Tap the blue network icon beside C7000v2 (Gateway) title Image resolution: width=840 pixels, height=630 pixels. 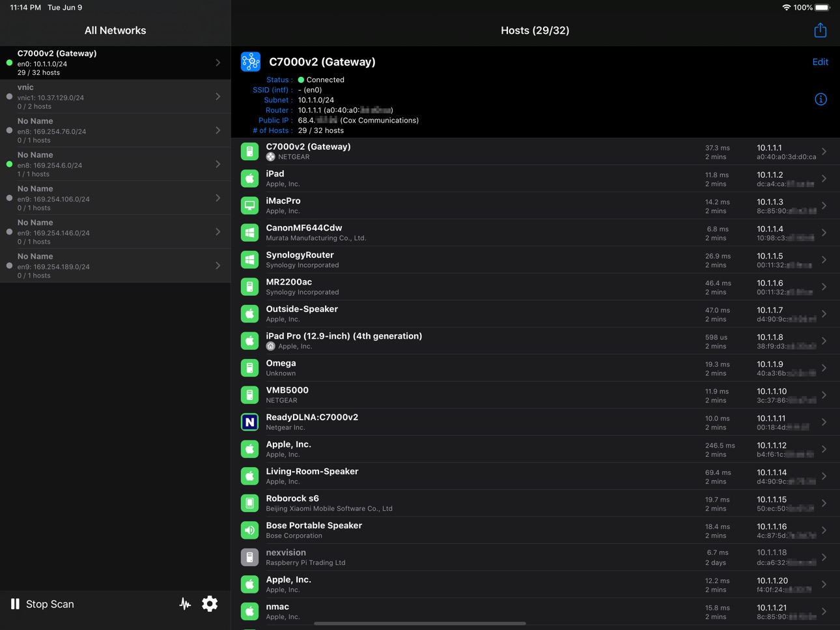(251, 62)
